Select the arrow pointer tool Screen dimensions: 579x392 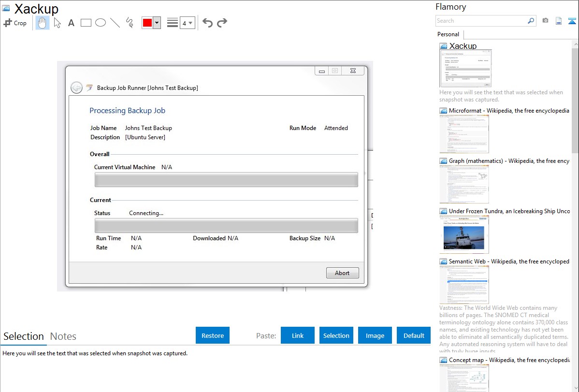(57, 23)
